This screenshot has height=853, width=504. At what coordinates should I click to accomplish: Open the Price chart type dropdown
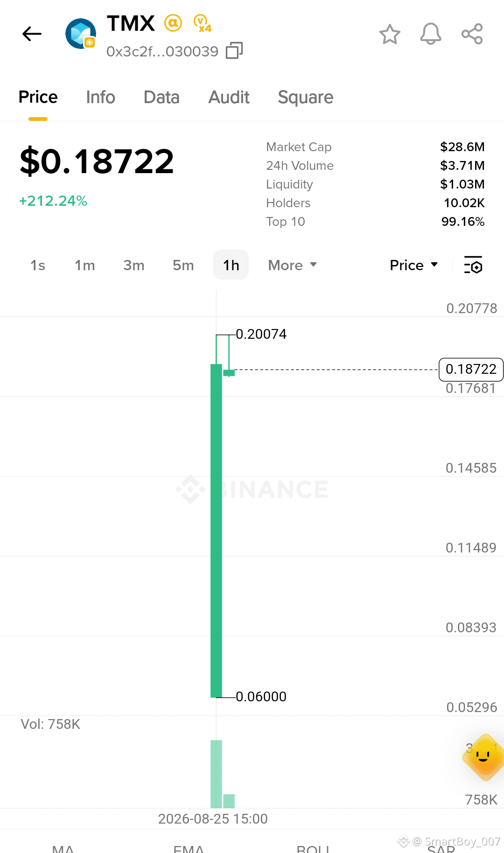(414, 265)
